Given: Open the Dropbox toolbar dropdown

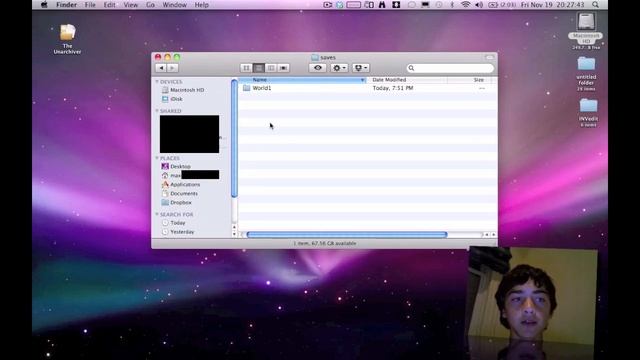Looking at the screenshot, I should pos(360,68).
